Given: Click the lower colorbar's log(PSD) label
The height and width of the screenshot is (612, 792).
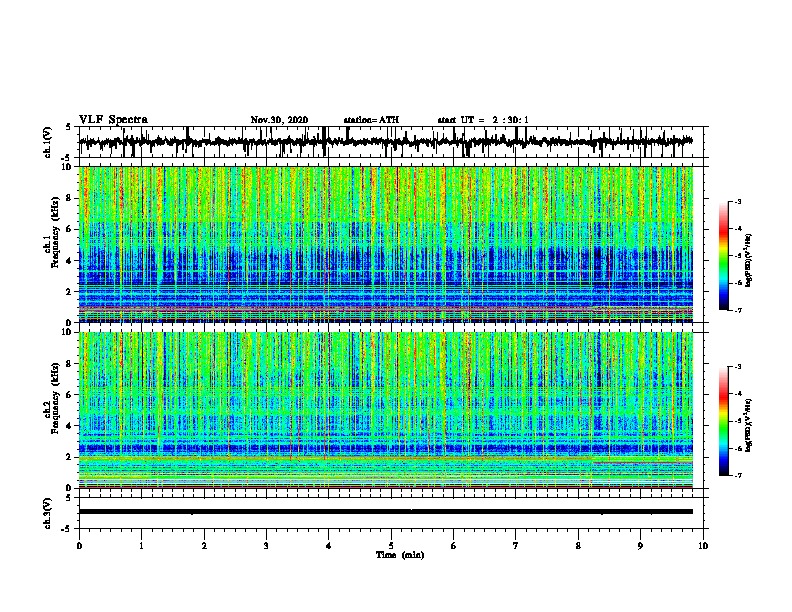Looking at the screenshot, I should [748, 425].
